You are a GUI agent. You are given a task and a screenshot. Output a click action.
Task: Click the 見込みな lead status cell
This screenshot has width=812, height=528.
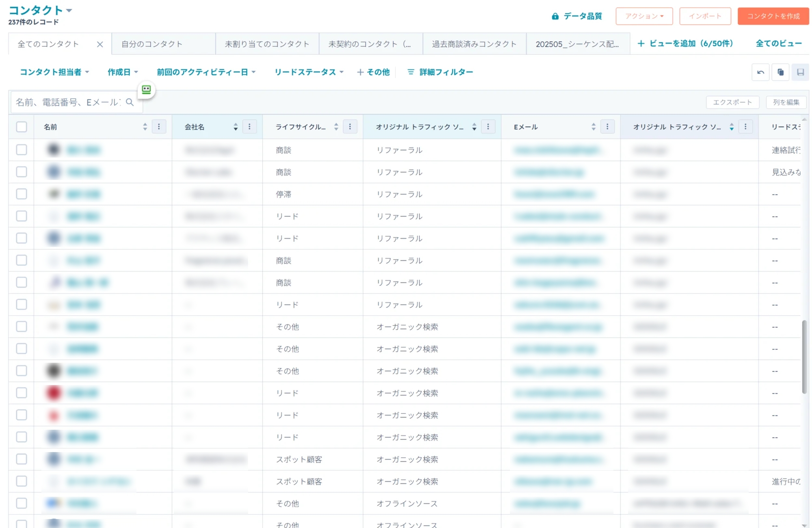click(x=786, y=172)
